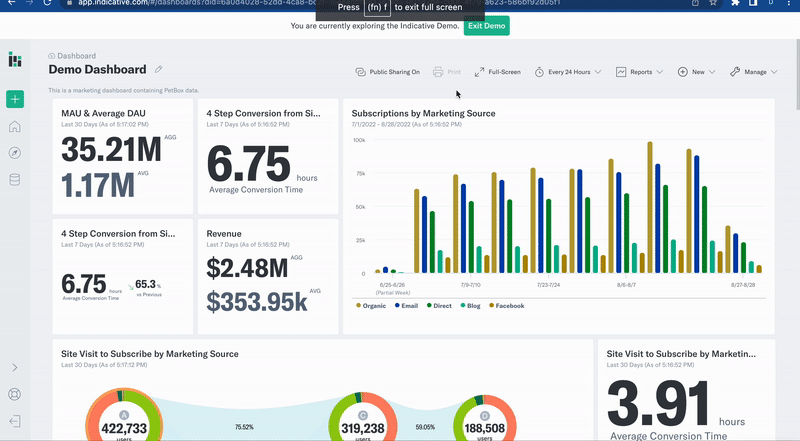The width and height of the screenshot is (800, 441).
Task: Open the Manage dropdown arrow
Action: pyautogui.click(x=774, y=72)
